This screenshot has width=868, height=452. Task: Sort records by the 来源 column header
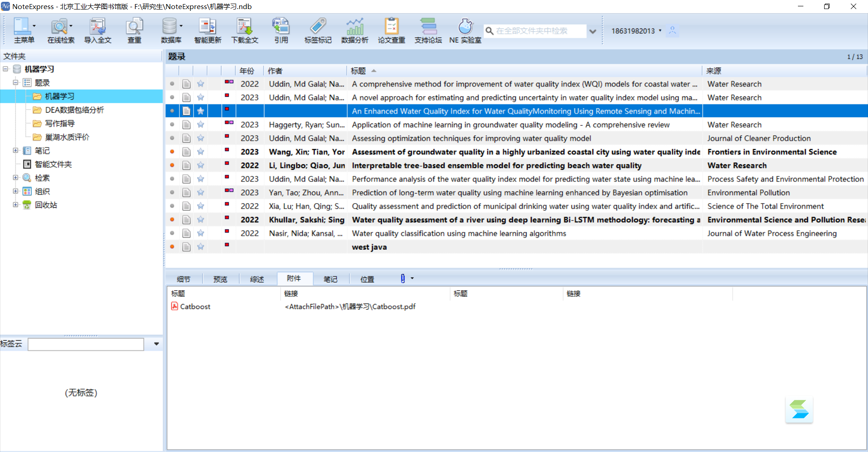785,71
